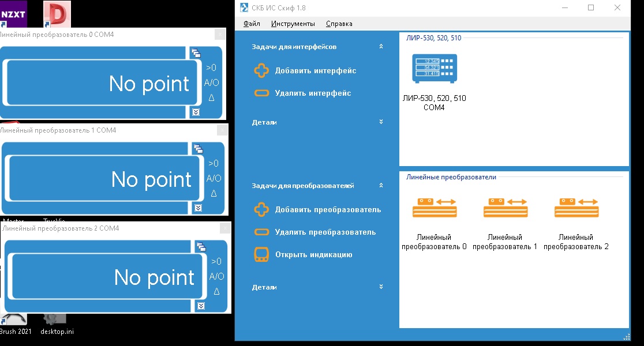Click Добавить интерфейс
644x346 pixels.
pyautogui.click(x=315, y=71)
